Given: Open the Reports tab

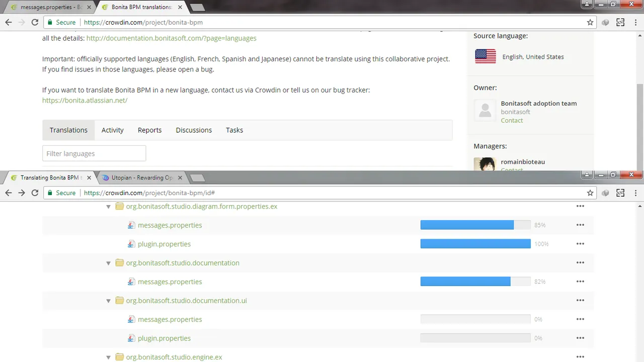Looking at the screenshot, I should [149, 130].
